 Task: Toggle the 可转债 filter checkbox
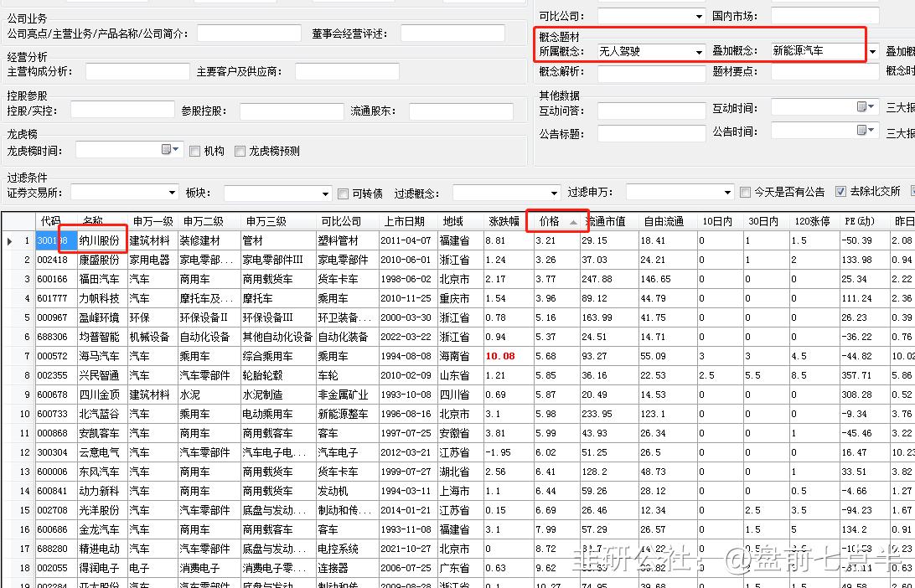pos(342,193)
